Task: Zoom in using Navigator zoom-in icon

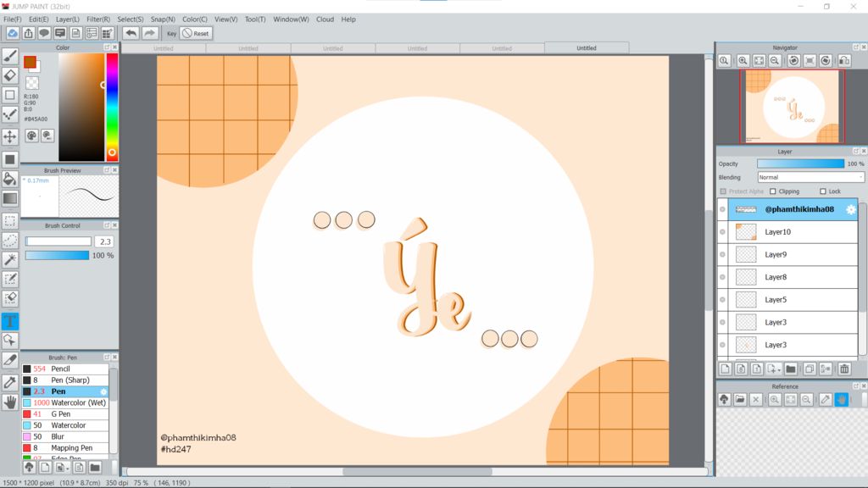Action: [743, 61]
